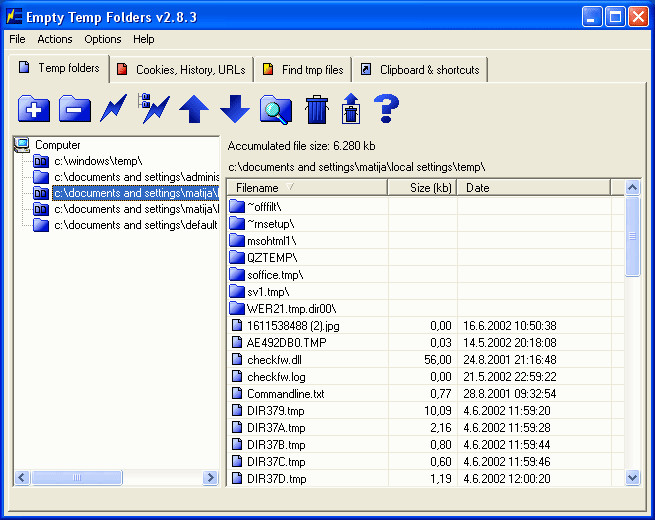Click the app icon in the title bar
655x520 pixels.
point(14,16)
